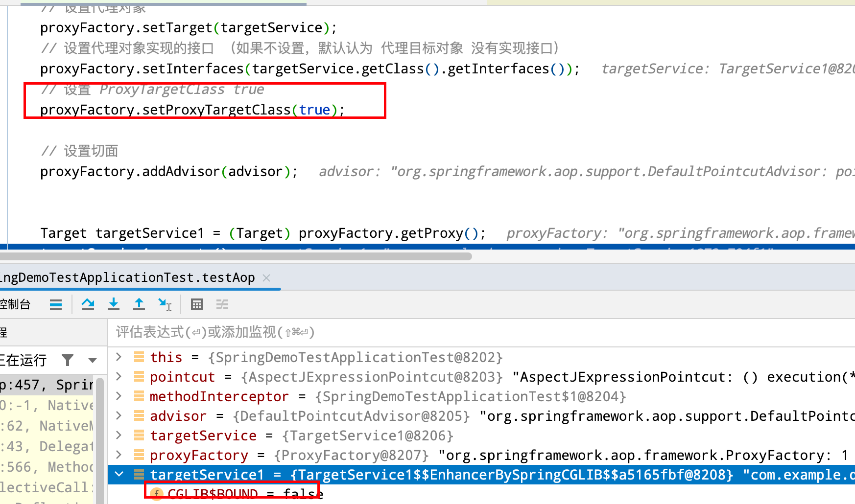Click the setInterfaces code line

(310, 69)
